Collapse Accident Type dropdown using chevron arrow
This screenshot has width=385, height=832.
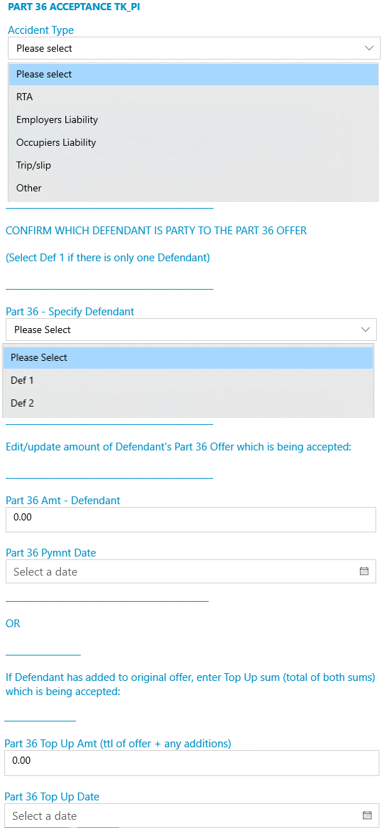(369, 48)
